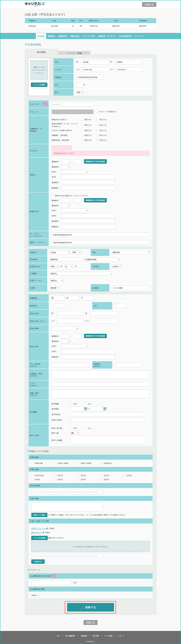Open the 出身県 dropdown showing 東京都
This screenshot has width=181, height=644.
[54, 288]
